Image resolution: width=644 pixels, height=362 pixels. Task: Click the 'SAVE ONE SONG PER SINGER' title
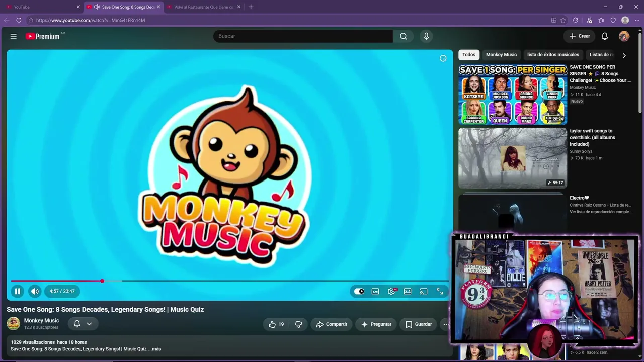(x=600, y=74)
